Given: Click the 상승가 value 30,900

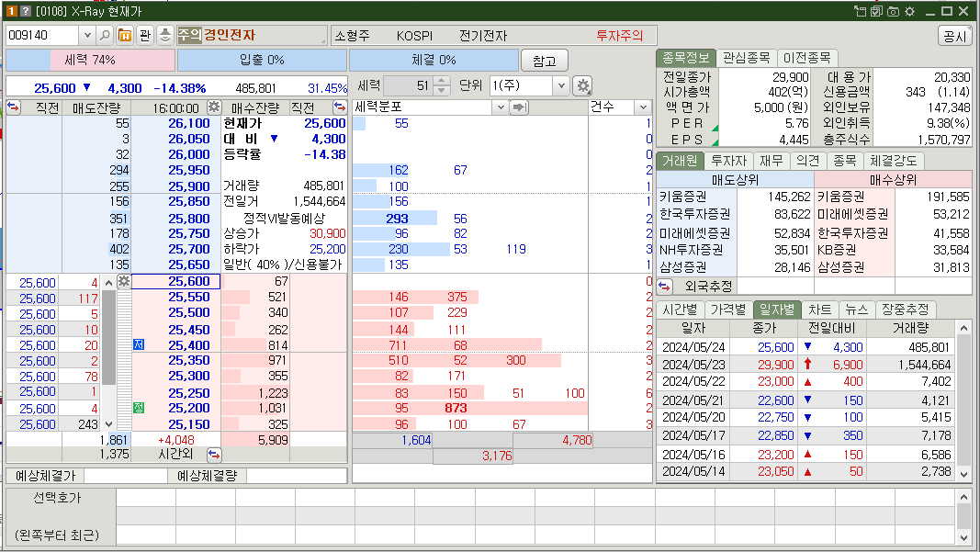Looking at the screenshot, I should 328,233.
